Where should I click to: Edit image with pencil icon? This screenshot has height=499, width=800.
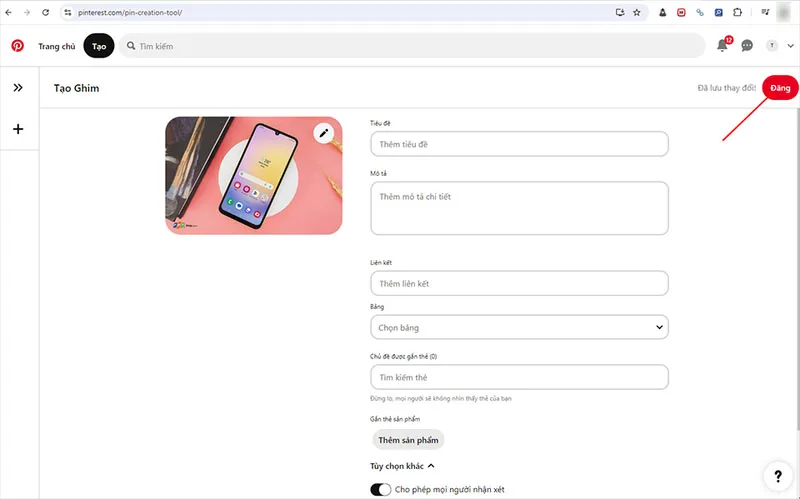pos(323,133)
